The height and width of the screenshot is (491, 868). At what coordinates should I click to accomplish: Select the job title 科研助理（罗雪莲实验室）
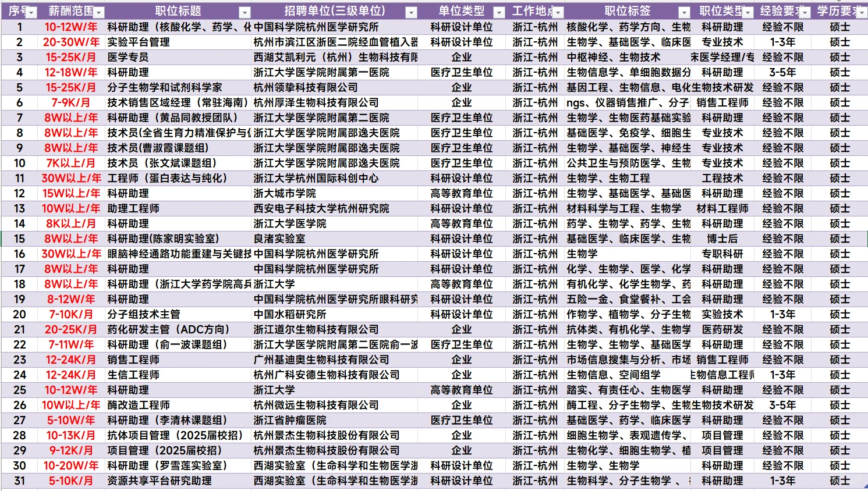167,465
